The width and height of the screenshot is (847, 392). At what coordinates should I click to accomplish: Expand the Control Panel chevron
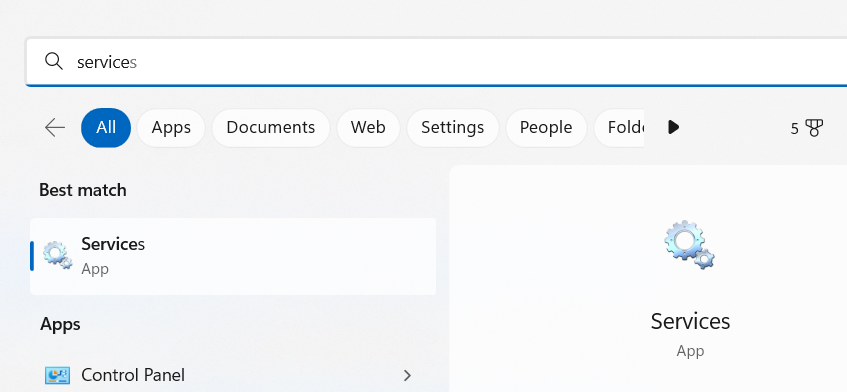[x=408, y=375]
